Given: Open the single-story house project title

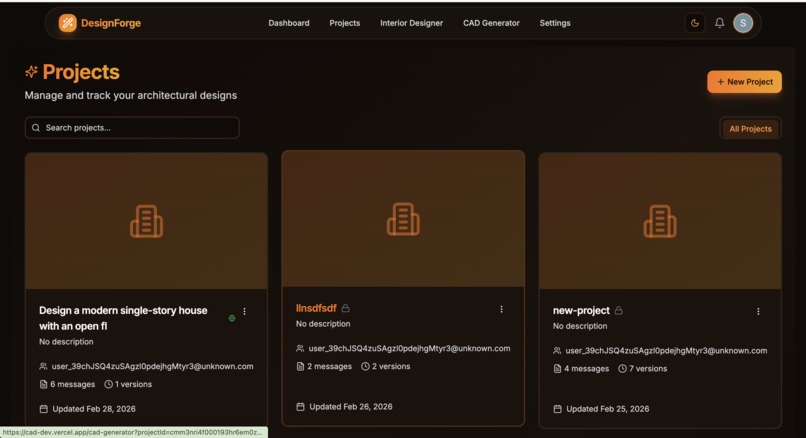Looking at the screenshot, I should [123, 318].
